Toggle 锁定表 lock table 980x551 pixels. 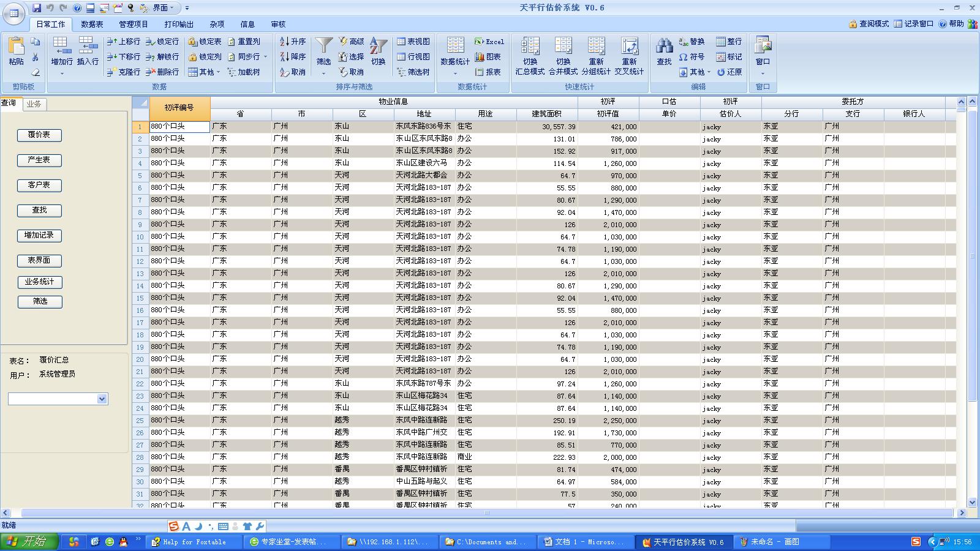(205, 42)
